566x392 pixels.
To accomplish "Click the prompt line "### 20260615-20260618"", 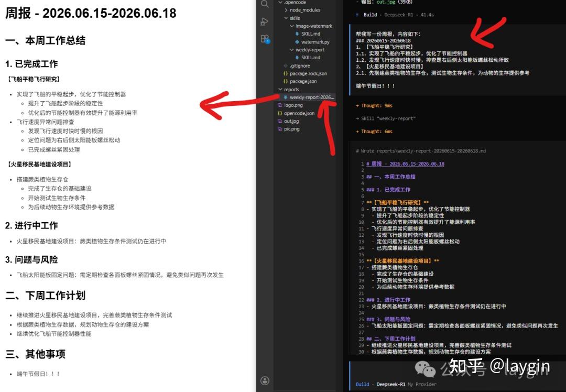I will click(383, 40).
